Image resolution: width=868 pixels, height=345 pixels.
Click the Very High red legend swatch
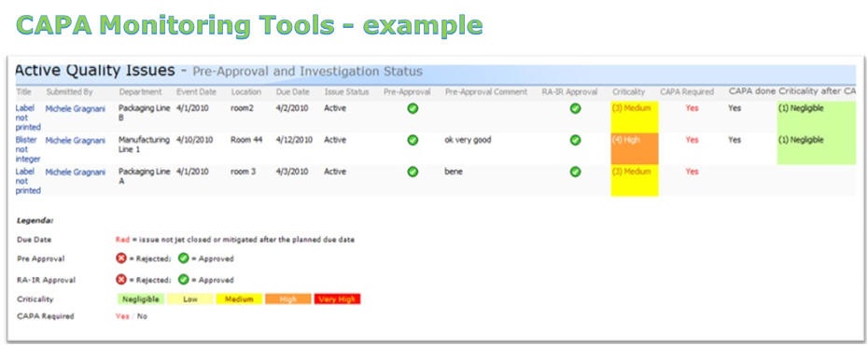(x=337, y=299)
